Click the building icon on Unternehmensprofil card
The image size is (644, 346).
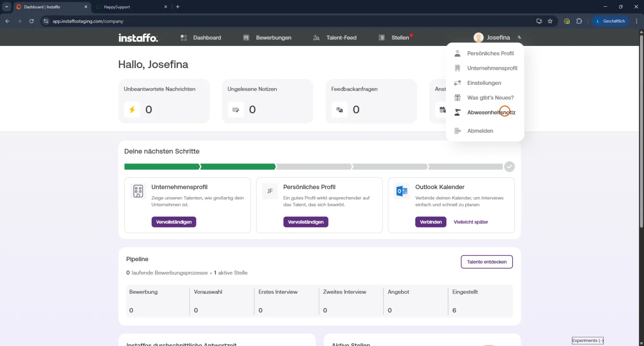138,191
